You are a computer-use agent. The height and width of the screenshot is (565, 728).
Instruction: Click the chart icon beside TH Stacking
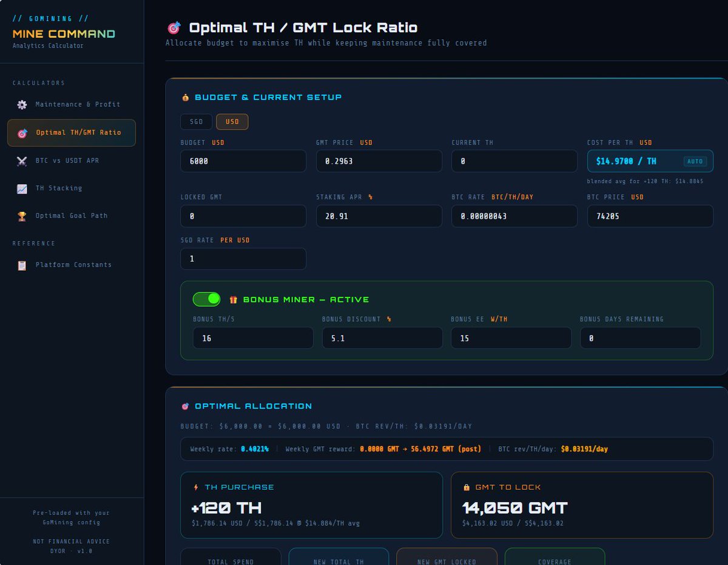pyautogui.click(x=22, y=189)
